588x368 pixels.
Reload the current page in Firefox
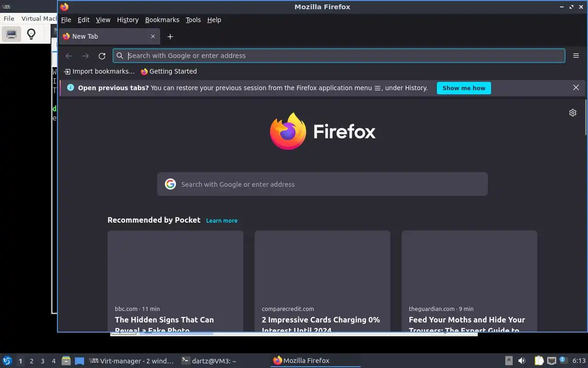102,56
